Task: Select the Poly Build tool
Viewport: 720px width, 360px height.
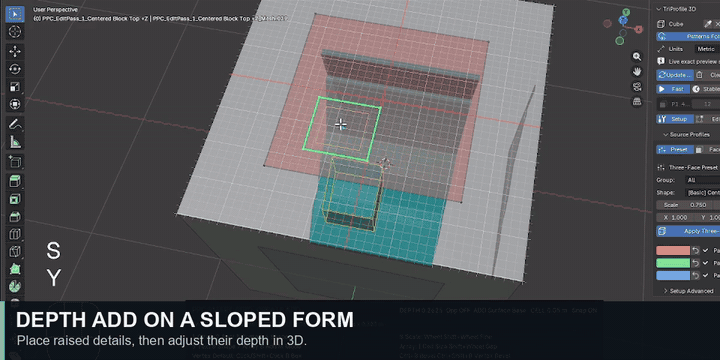Action: click(15, 269)
